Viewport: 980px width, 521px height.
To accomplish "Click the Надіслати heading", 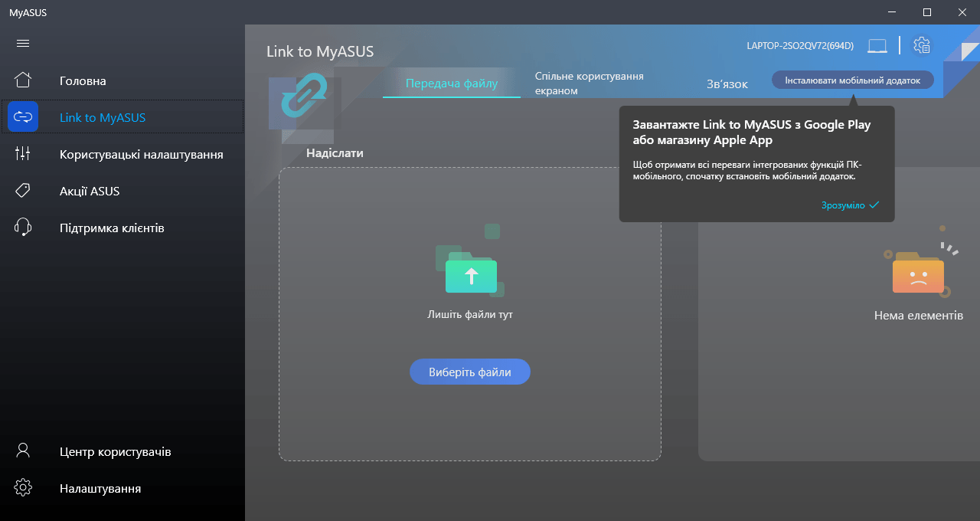I will pyautogui.click(x=335, y=152).
